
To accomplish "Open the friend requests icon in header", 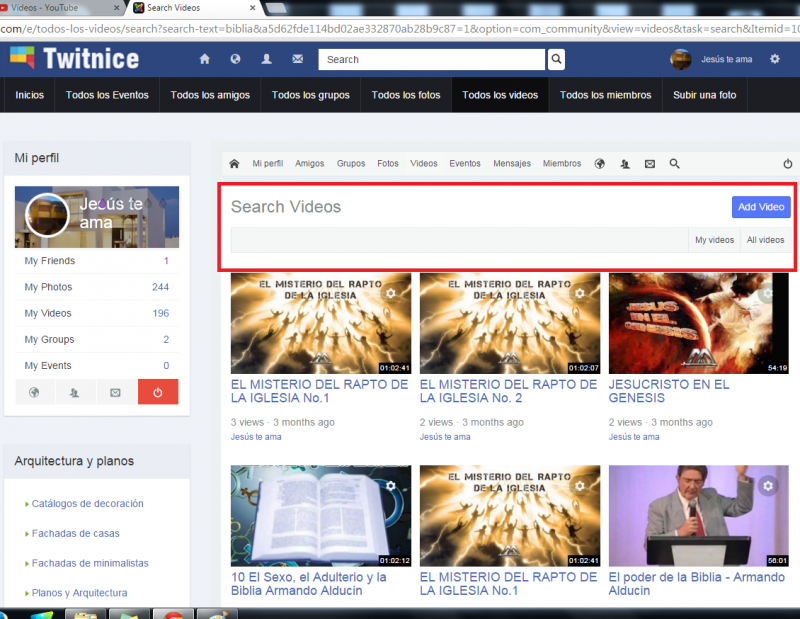I will [x=266, y=59].
